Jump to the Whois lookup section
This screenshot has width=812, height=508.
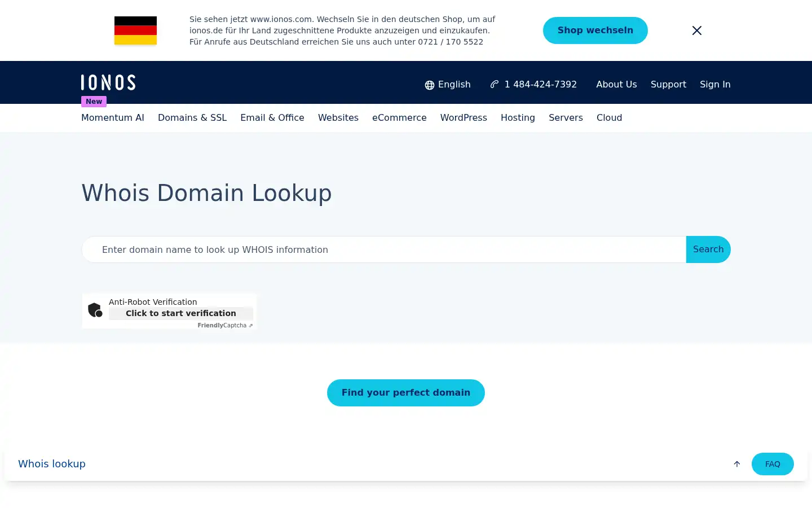[52, 464]
